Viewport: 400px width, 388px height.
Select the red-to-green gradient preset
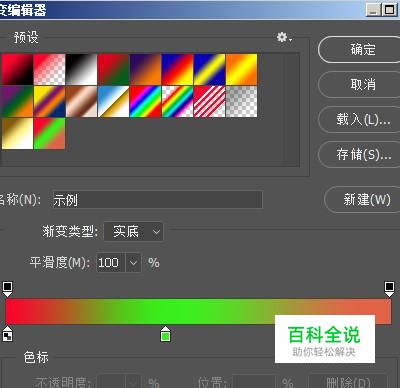click(x=114, y=70)
